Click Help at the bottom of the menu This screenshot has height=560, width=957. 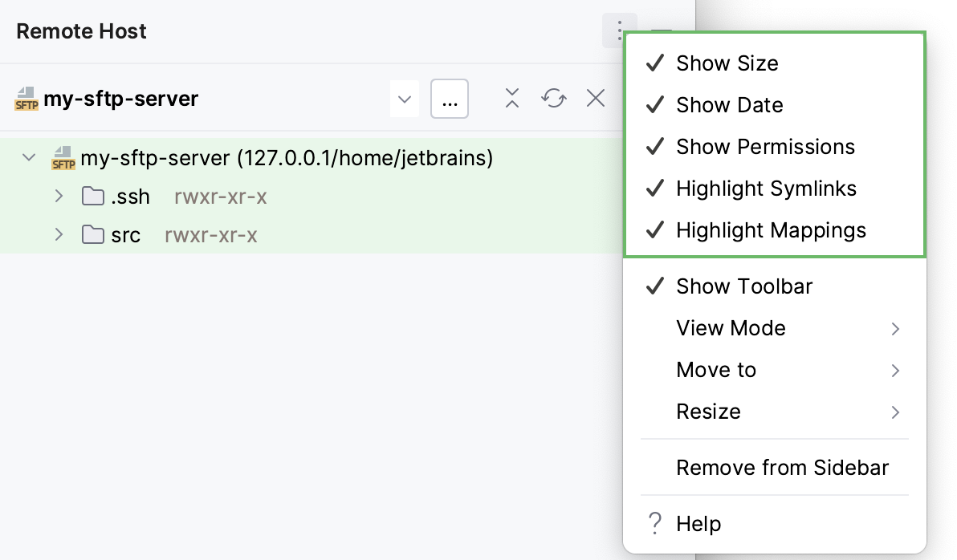tap(698, 523)
